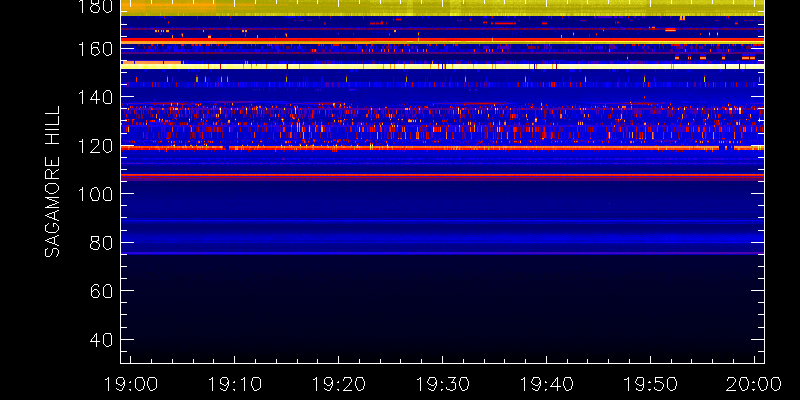Click the 180 frequency axis label
Image resolution: width=800 pixels, height=400 pixels.
pos(95,6)
